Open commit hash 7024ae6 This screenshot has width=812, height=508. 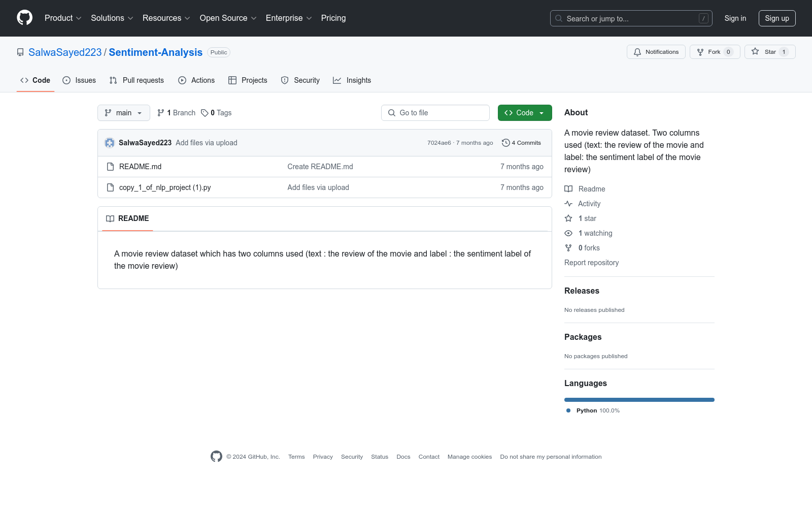click(x=439, y=143)
